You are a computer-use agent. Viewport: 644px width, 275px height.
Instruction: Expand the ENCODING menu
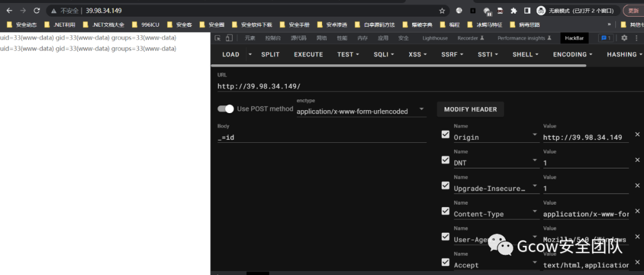572,55
